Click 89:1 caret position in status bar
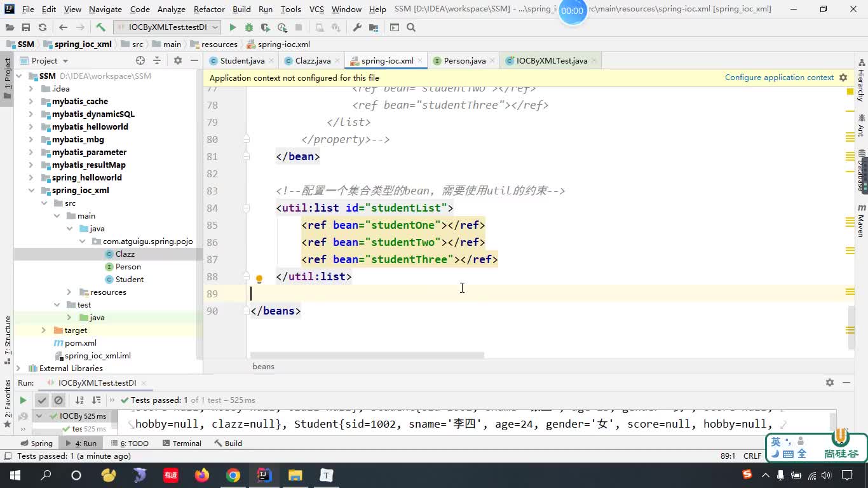This screenshot has height=488, width=868. pyautogui.click(x=728, y=456)
